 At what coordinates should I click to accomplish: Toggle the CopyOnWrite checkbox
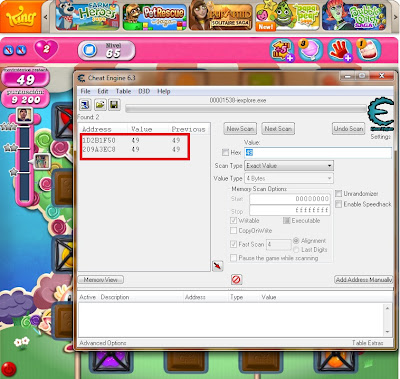tap(233, 230)
